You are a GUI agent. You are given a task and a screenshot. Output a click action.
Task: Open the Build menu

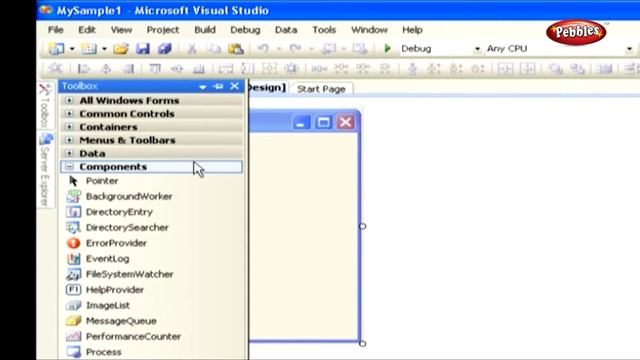pyautogui.click(x=204, y=30)
